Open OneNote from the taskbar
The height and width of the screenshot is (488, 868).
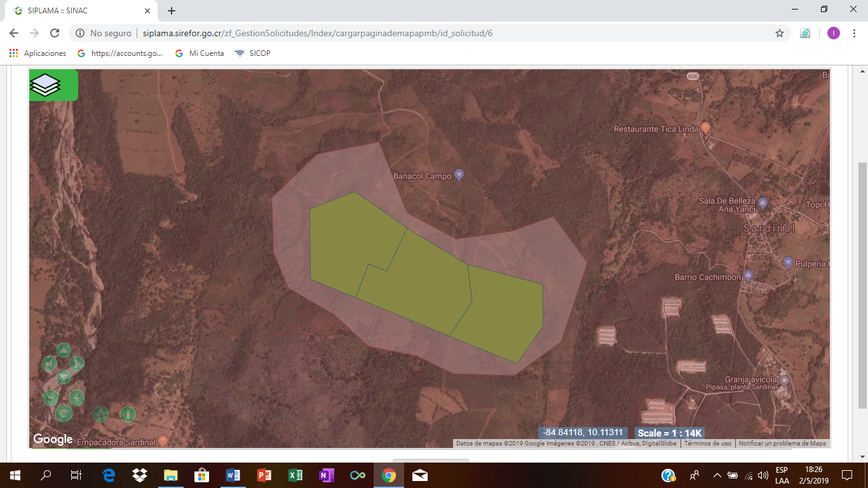click(x=327, y=475)
